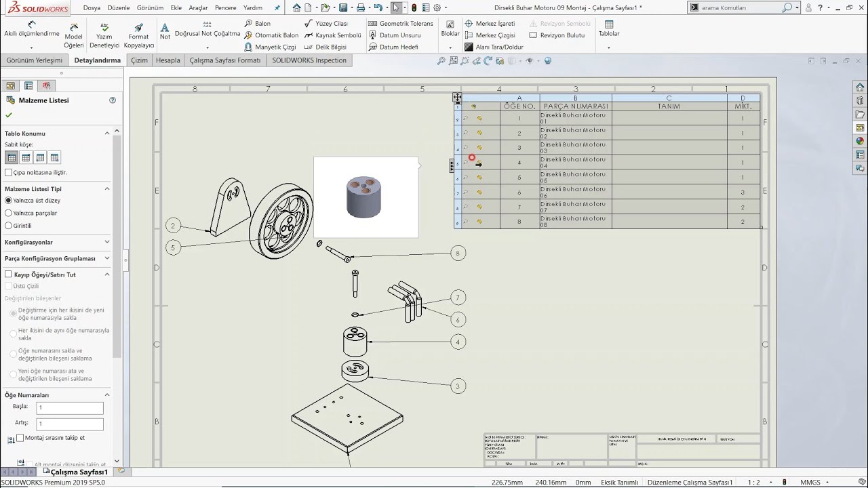Image resolution: width=868 pixels, height=488 pixels.
Task: Click Doğrusal Not Çoğaltma tool
Action: pos(208,29)
